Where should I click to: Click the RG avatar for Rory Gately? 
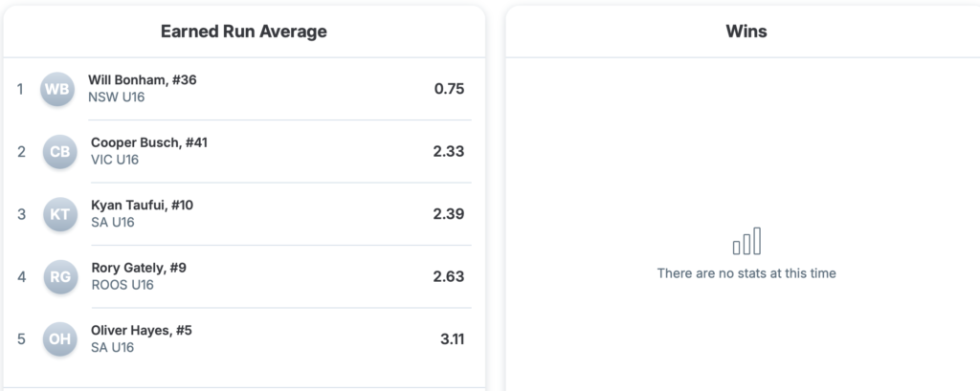point(59,277)
